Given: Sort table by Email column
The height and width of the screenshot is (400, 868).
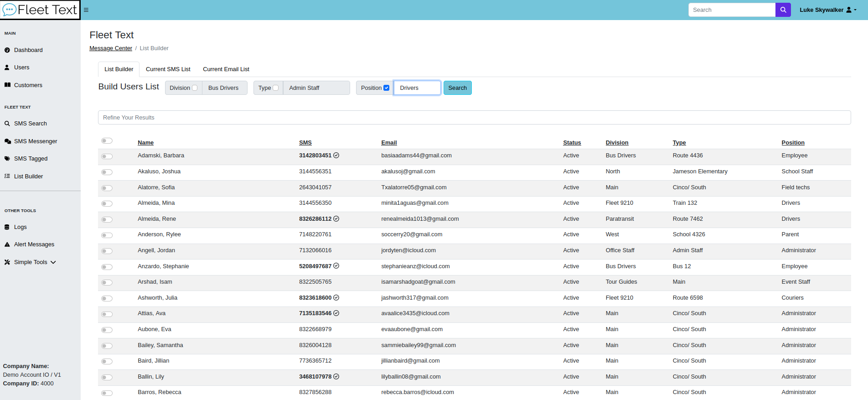Looking at the screenshot, I should click(389, 143).
